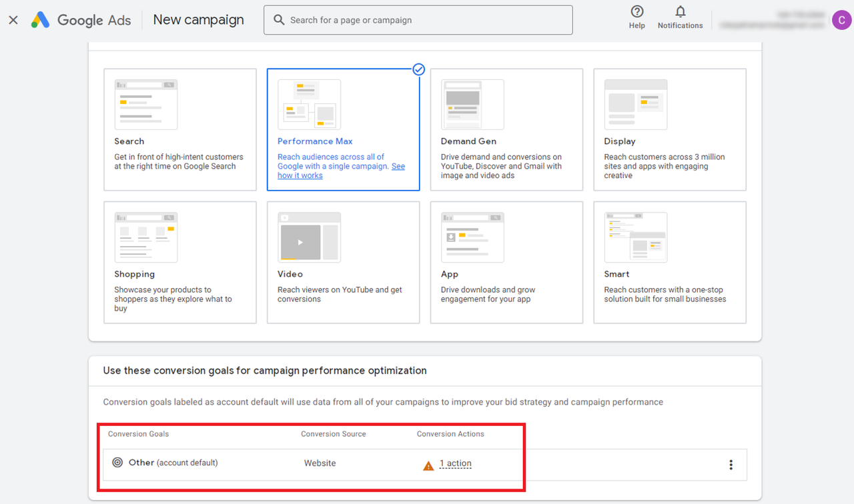Focus the Search for a page or campaign field
854x504 pixels.
point(418,20)
